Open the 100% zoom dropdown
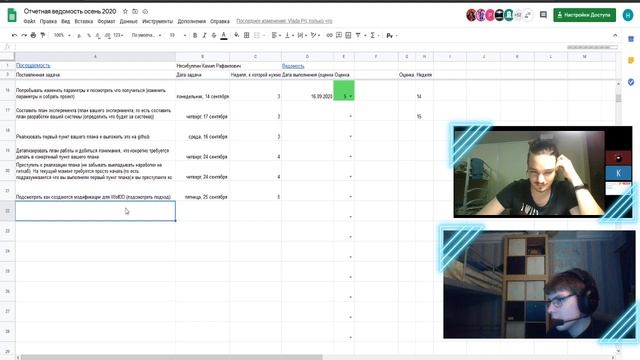Viewport: 640px width, 360px height. 62,36
